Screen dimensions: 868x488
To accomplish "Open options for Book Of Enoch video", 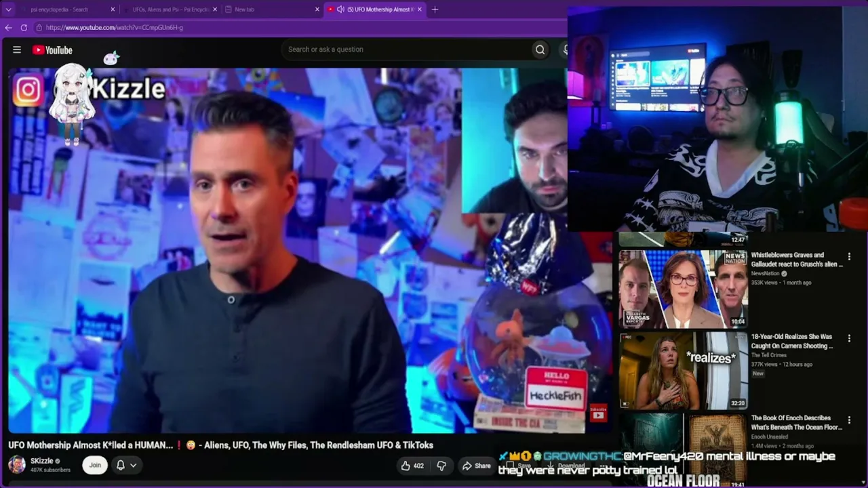I will [x=849, y=420].
